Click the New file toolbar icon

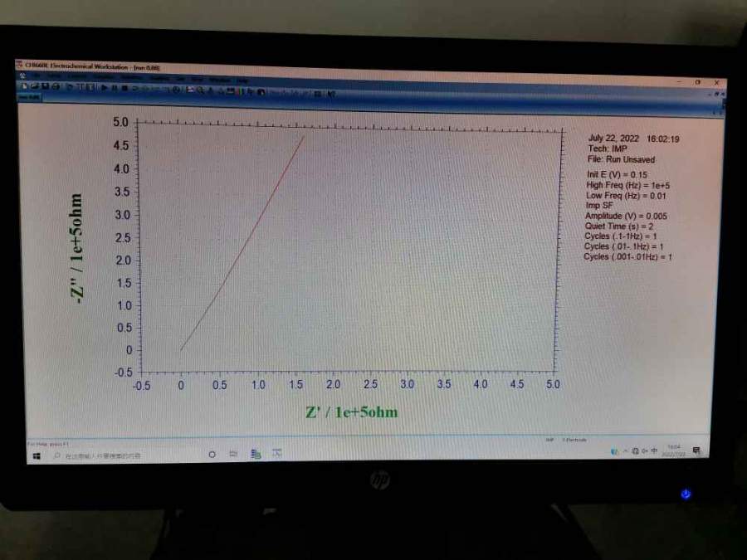tap(24, 85)
